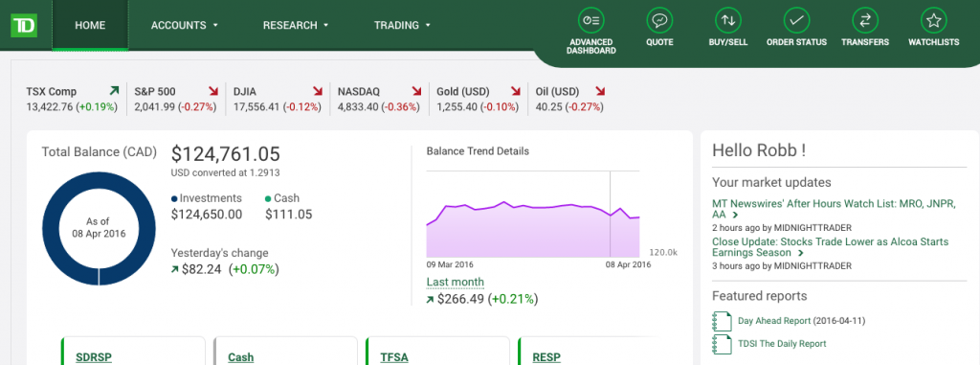Viewport: 980px width, 365px height.
Task: Click the TSX Comp green up arrow
Action: coord(114,91)
